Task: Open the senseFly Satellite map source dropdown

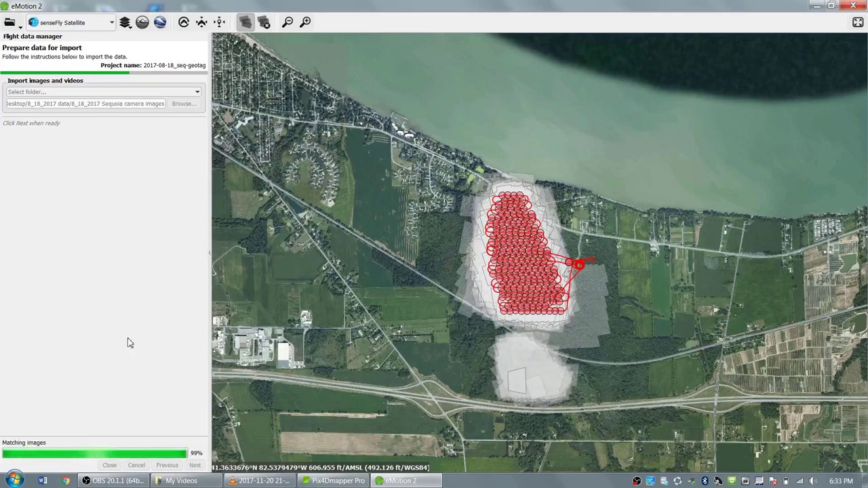Action: tap(71, 22)
